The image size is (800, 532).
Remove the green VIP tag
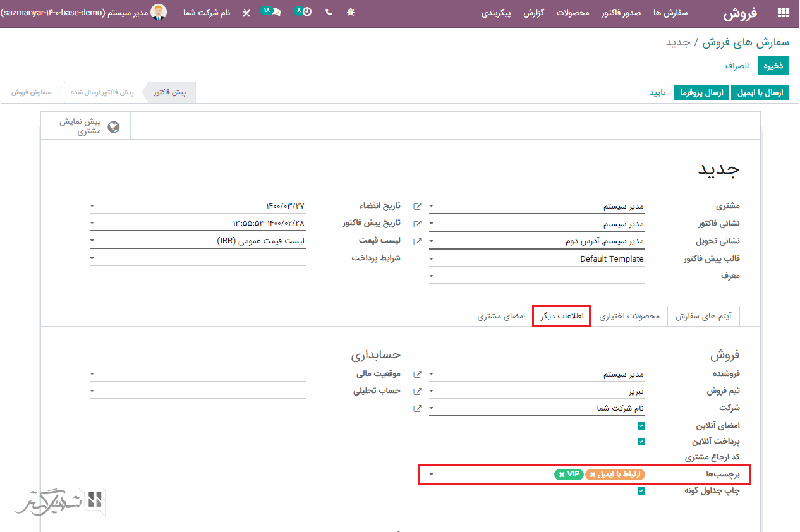pos(561,475)
